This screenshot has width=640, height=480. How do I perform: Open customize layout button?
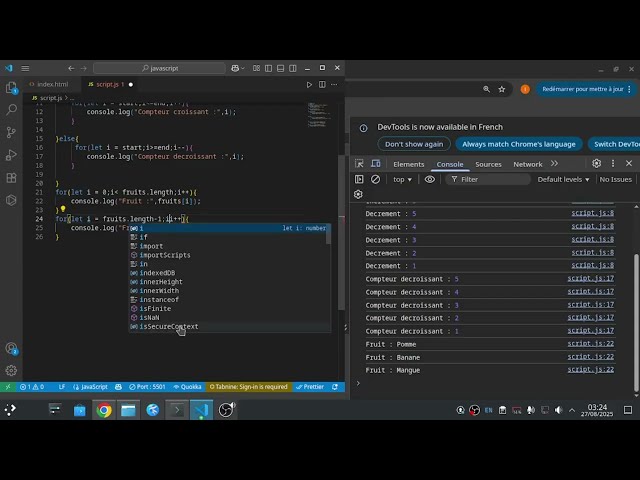coord(256,68)
